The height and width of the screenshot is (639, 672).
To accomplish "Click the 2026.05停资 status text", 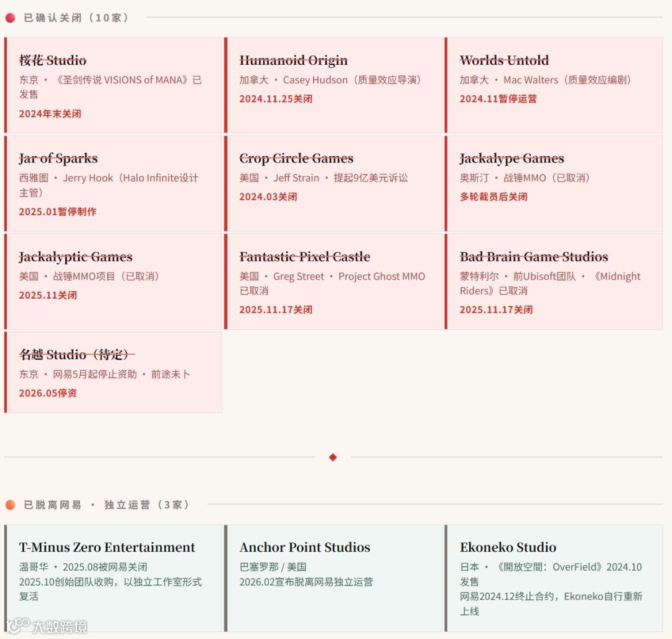I will pyautogui.click(x=48, y=393).
